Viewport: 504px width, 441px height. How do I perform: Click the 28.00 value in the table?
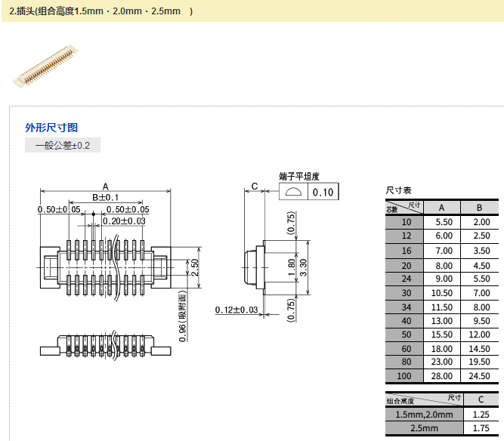443,375
